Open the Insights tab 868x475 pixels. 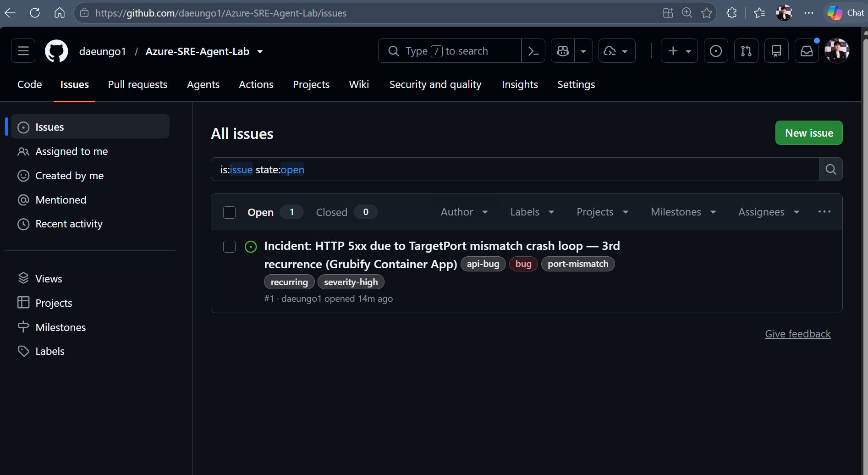[520, 84]
